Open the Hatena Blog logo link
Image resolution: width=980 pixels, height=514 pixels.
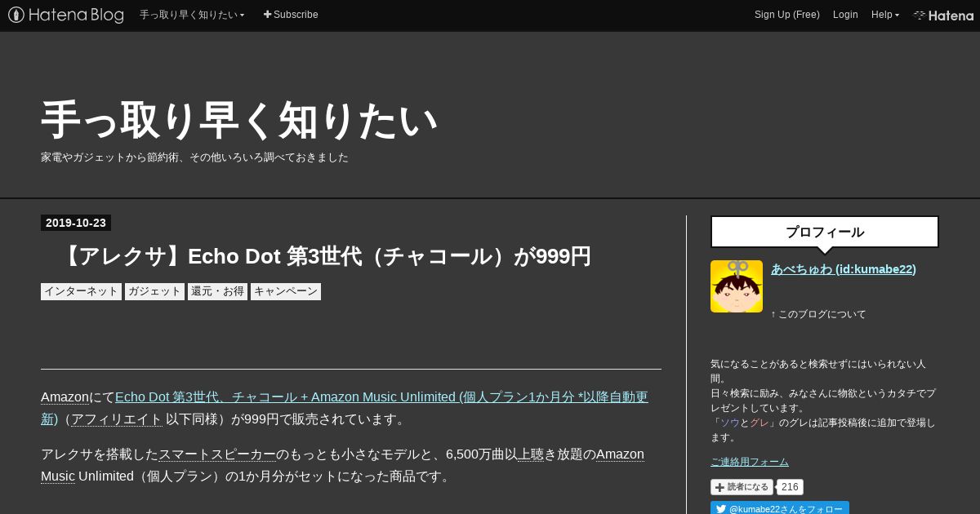[x=66, y=15]
